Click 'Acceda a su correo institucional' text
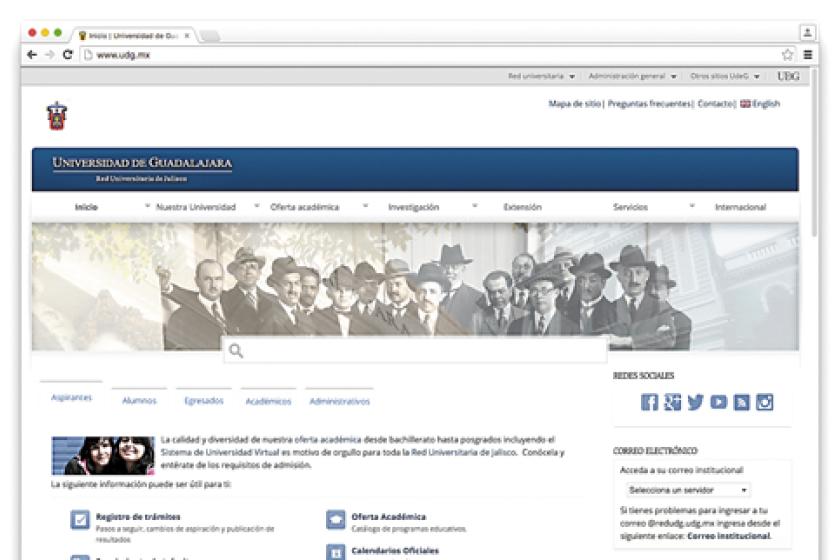This screenshot has width=840, height=560. 681,470
